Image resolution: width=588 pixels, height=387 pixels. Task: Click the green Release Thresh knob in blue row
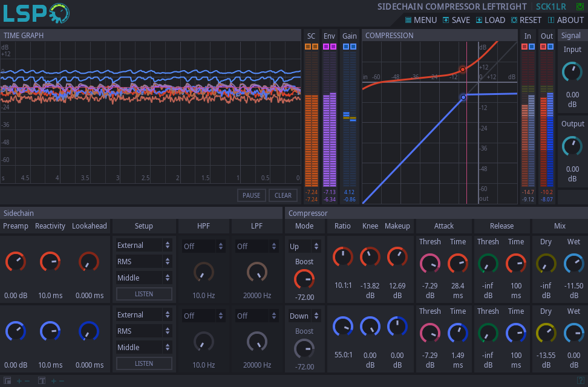click(x=488, y=333)
